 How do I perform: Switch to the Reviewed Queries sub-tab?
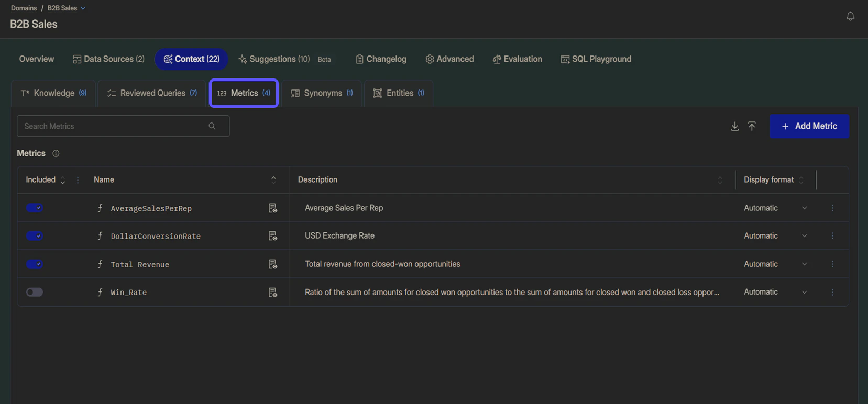[152, 93]
